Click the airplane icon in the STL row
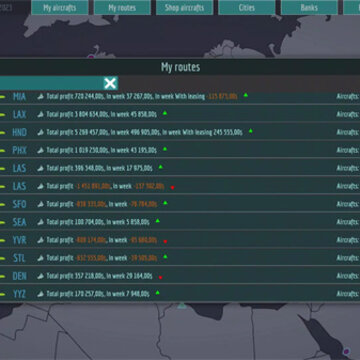Screen dimensions: 360x360 40,258
